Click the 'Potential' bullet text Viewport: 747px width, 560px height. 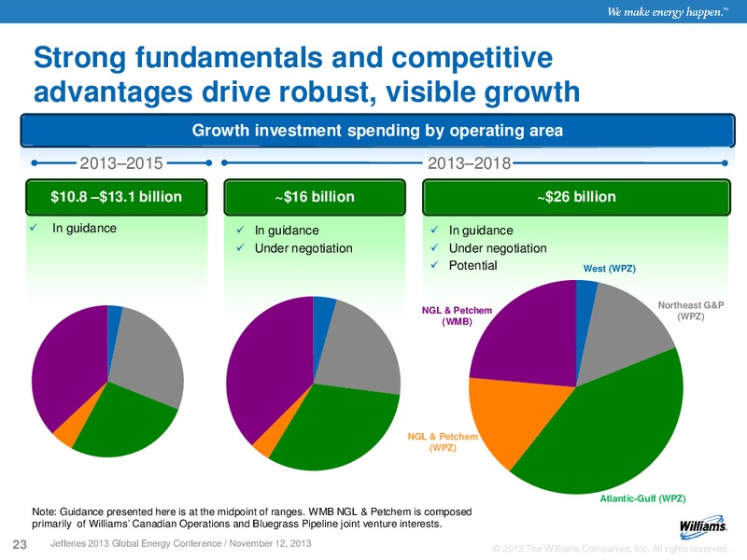473,265
